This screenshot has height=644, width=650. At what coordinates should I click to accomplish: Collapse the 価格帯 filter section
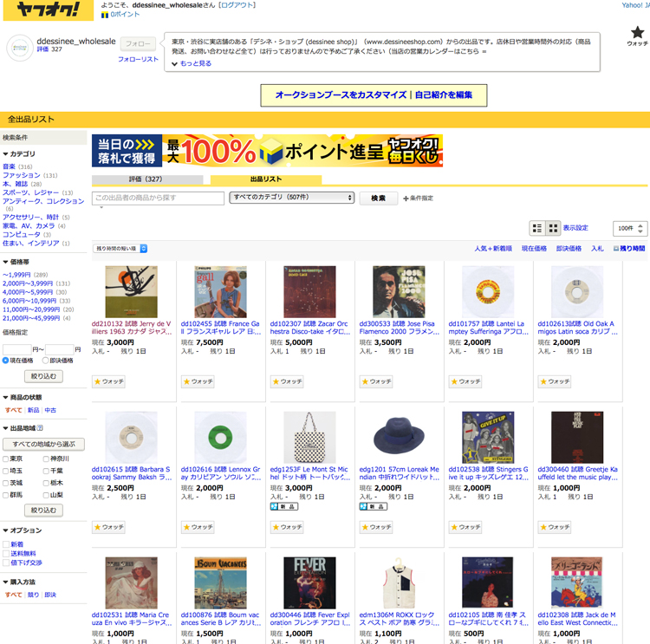click(16, 262)
